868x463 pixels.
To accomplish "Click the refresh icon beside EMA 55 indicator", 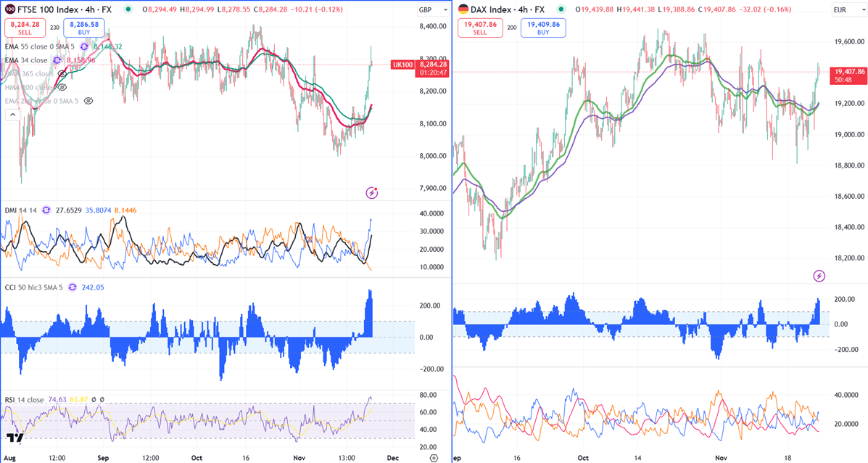I will [x=84, y=47].
